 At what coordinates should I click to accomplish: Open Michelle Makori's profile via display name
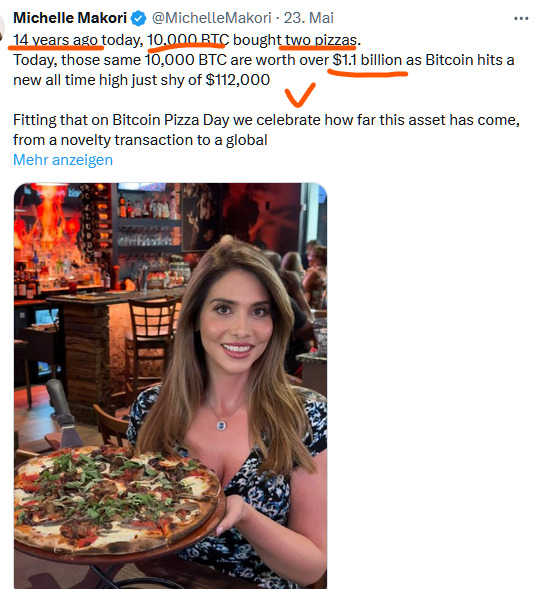click(x=70, y=18)
